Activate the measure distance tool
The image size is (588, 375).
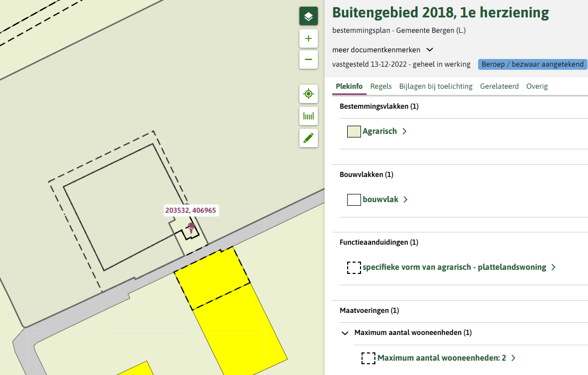[x=308, y=116]
